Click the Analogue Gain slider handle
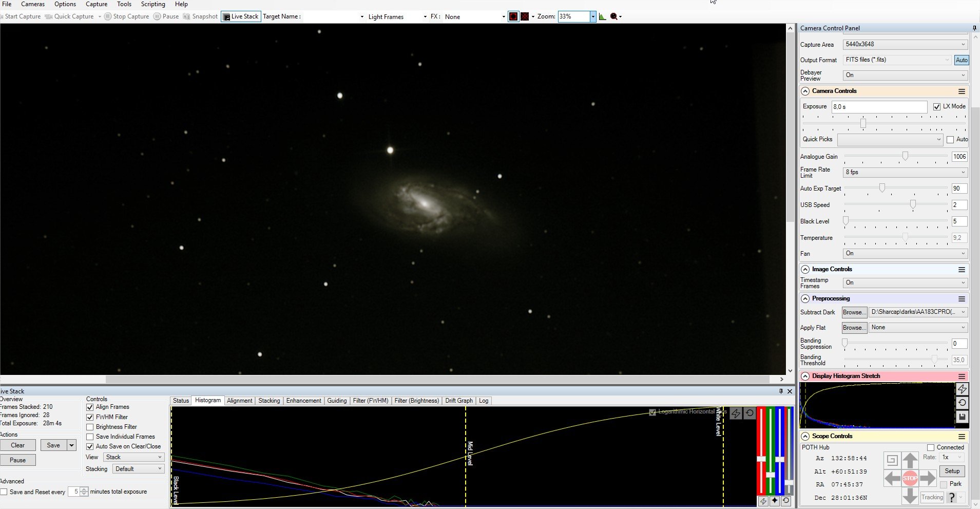This screenshot has width=980, height=509. (905, 156)
